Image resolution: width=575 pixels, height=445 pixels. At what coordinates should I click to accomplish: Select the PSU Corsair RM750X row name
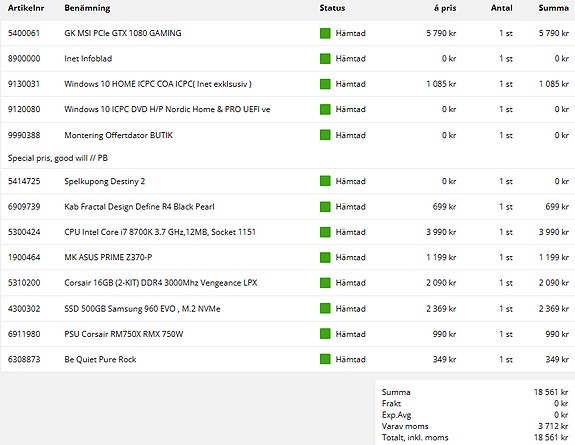124,334
